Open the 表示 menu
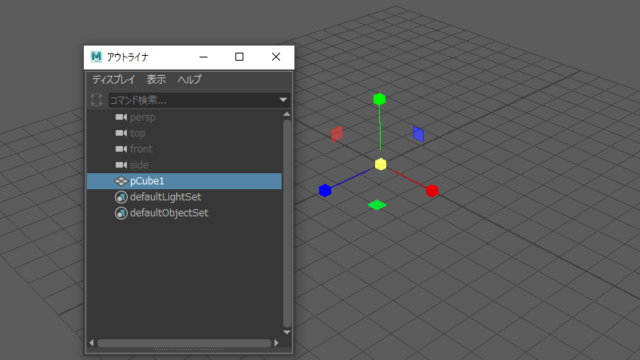640x360 pixels. coord(156,80)
